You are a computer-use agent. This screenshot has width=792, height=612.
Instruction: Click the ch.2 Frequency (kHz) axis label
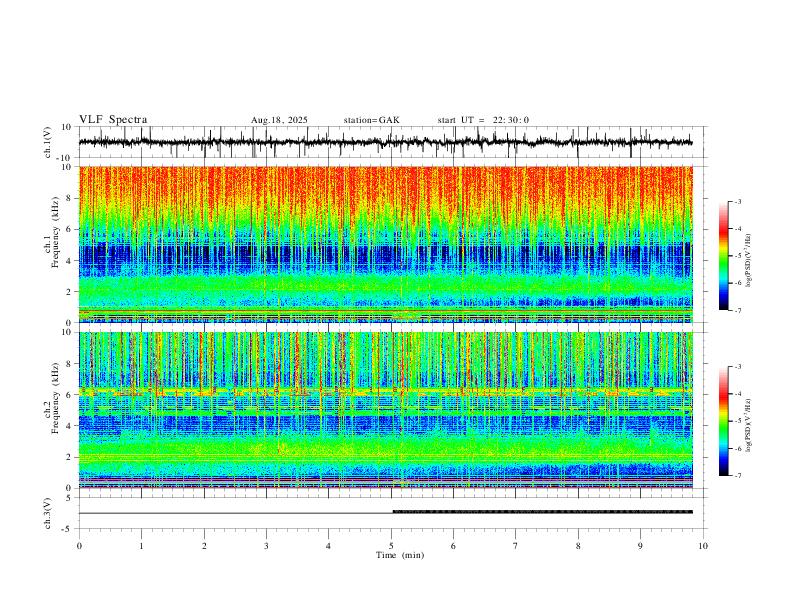point(51,397)
